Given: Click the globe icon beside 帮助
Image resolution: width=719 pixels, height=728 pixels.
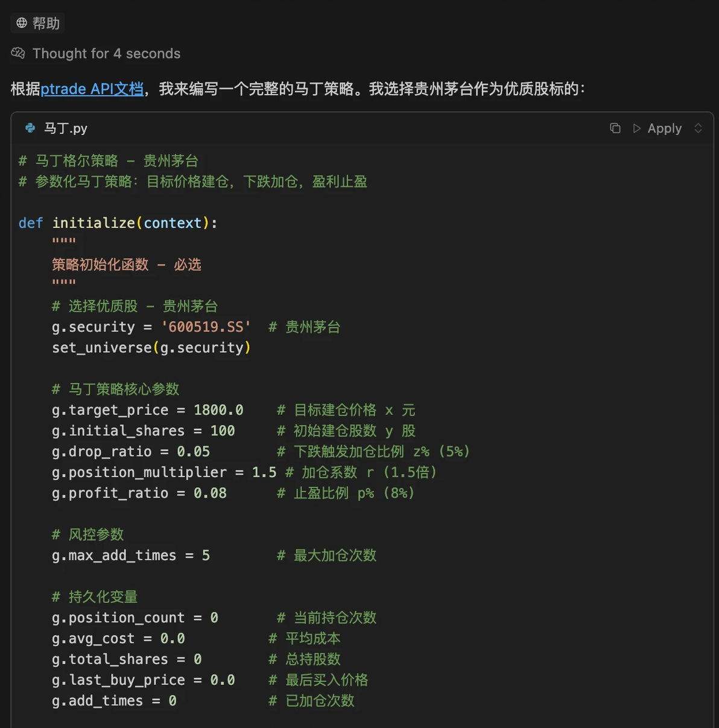Looking at the screenshot, I should click(22, 23).
